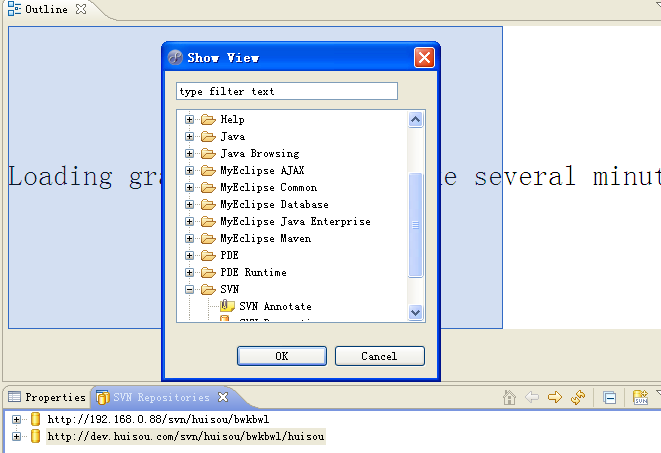Expand the MyEclipse AJAX category
The width and height of the screenshot is (661, 453).
click(189, 171)
